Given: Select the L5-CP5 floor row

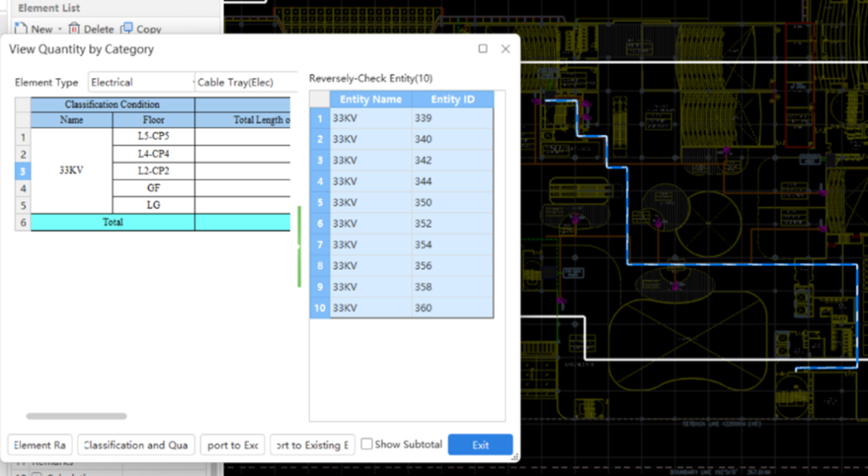Looking at the screenshot, I should pyautogui.click(x=153, y=136).
